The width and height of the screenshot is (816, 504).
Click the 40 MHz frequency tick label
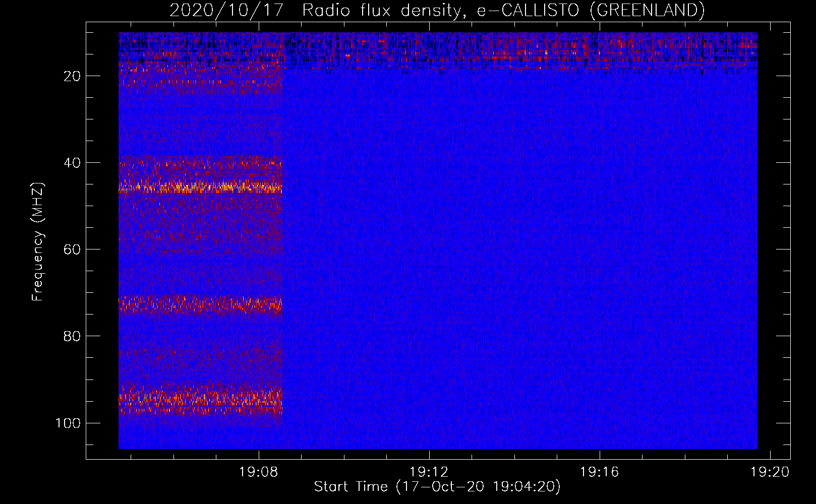72,163
